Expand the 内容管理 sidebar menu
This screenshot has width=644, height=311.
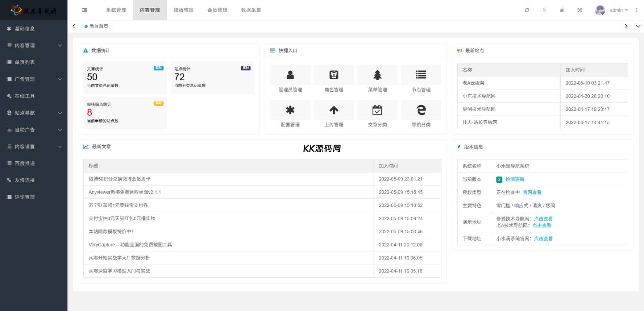[x=34, y=45]
